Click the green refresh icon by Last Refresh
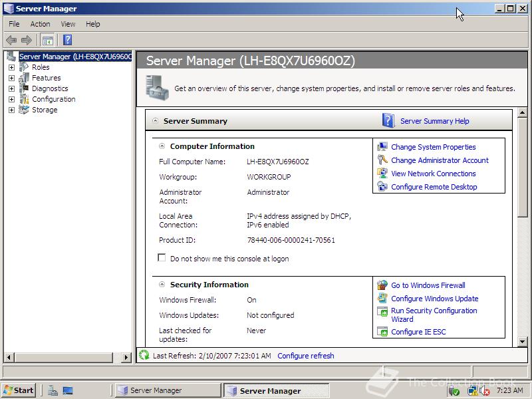The height and width of the screenshot is (399, 532). pyautogui.click(x=144, y=355)
